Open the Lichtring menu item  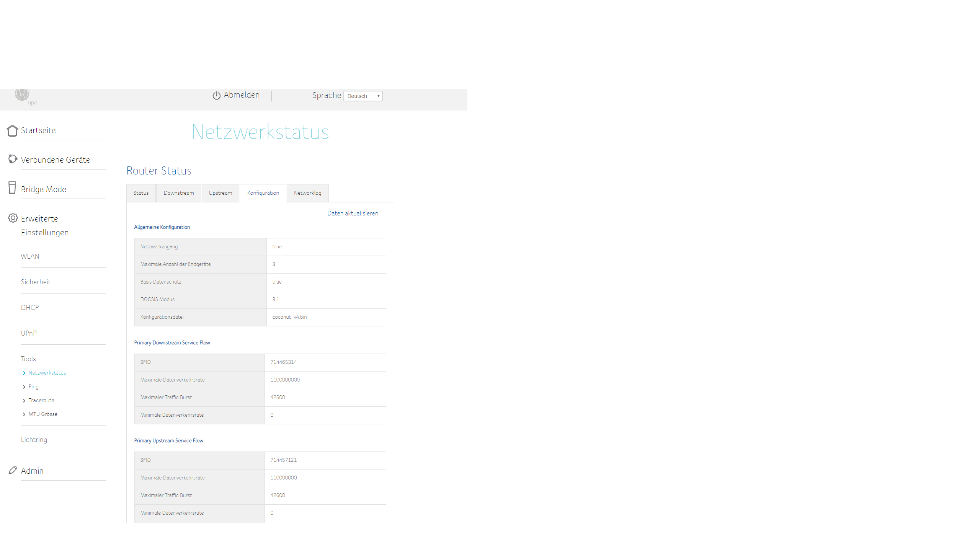[34, 440]
